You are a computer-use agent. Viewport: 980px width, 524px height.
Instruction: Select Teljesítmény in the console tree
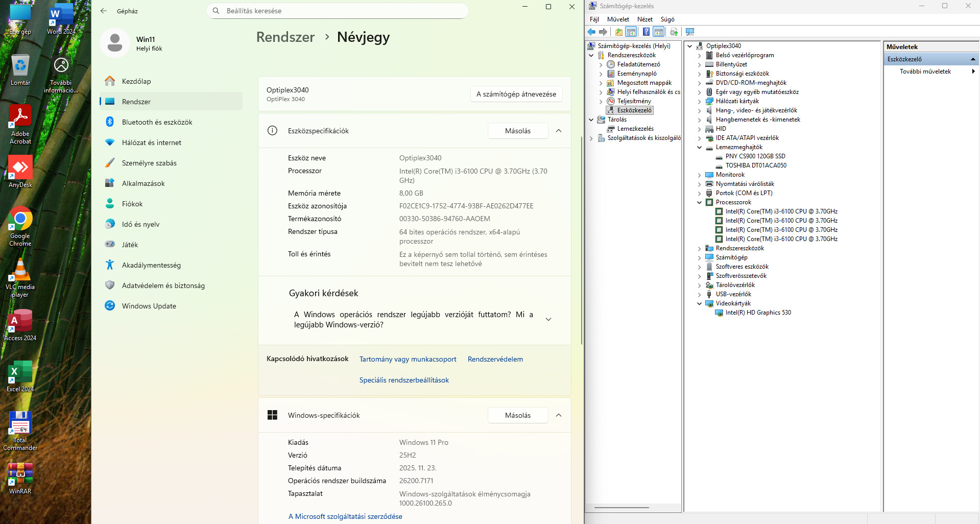tap(634, 101)
